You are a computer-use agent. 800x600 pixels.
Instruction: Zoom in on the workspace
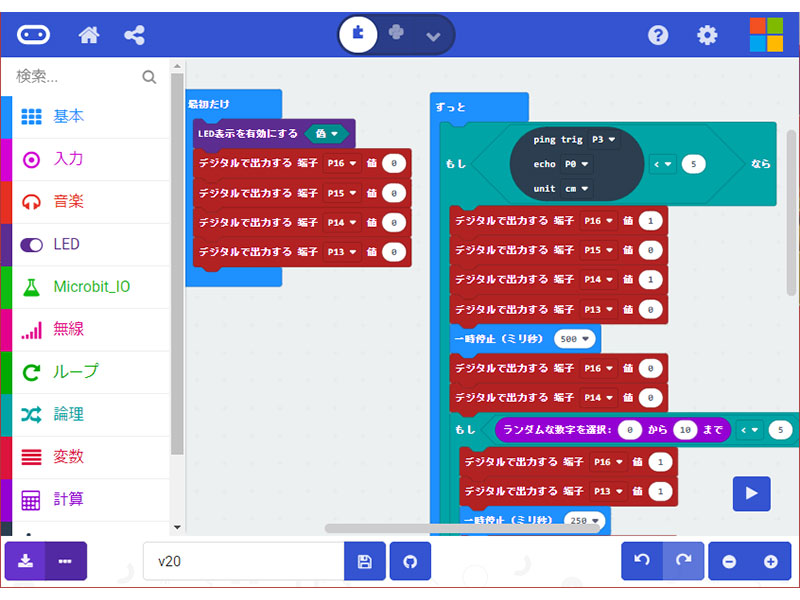click(770, 562)
